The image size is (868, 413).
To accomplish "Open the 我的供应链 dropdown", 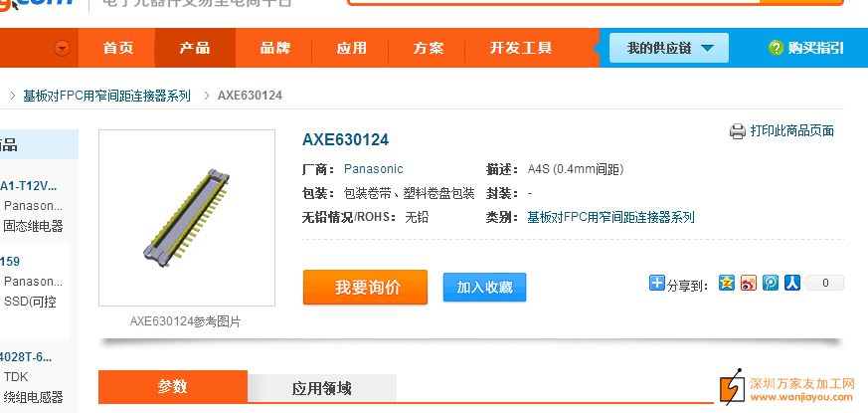I will coord(669,48).
